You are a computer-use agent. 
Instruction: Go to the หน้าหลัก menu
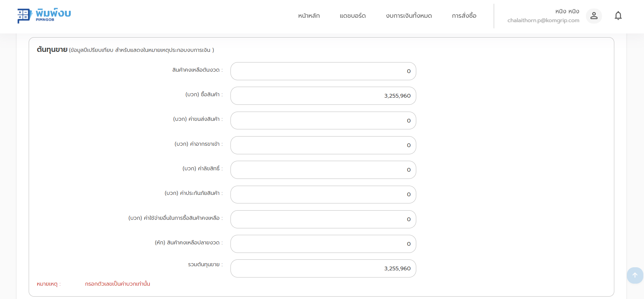click(309, 16)
